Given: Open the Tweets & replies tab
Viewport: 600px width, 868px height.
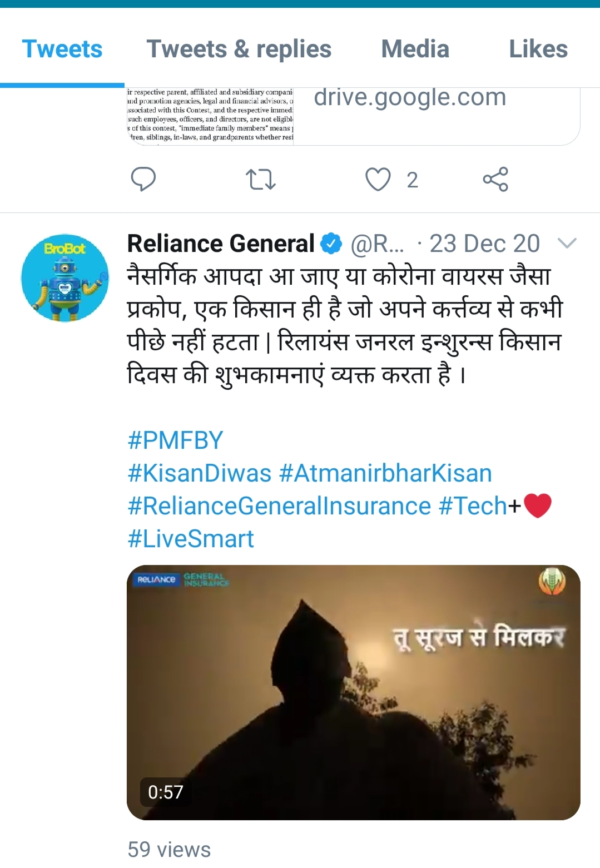Looking at the screenshot, I should point(239,49).
